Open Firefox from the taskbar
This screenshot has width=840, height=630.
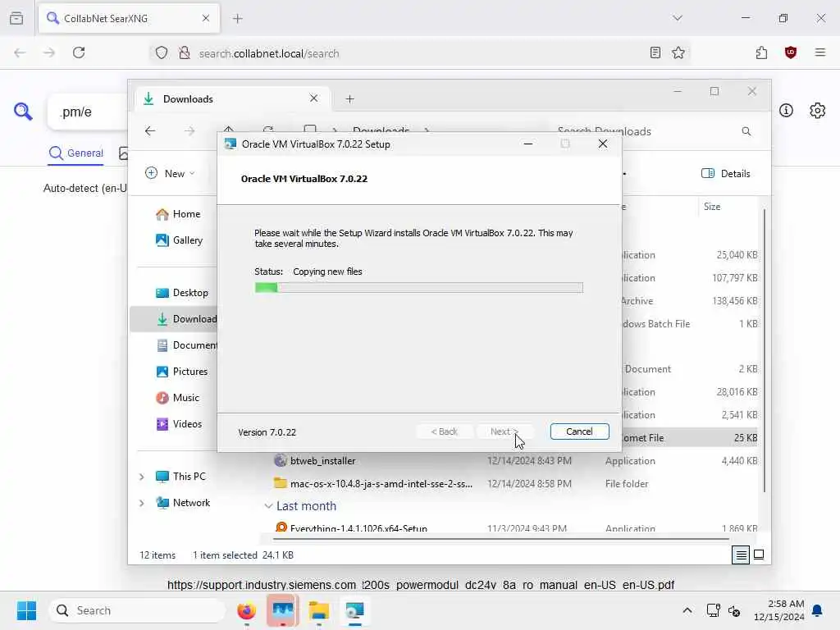246,610
